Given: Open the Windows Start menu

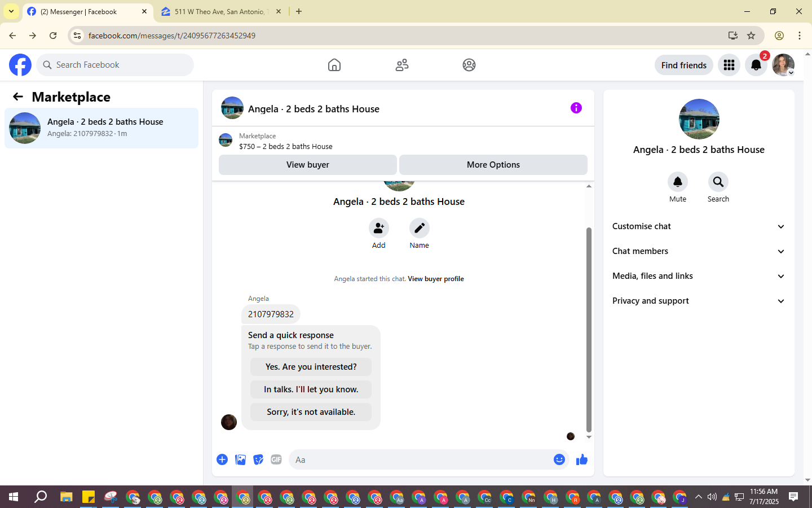Looking at the screenshot, I should pyautogui.click(x=14, y=497).
